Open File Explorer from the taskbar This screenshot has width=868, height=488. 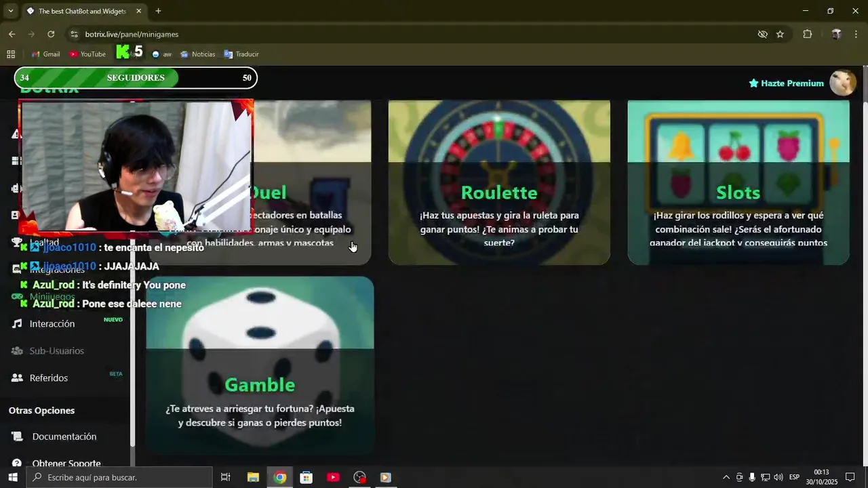(253, 477)
